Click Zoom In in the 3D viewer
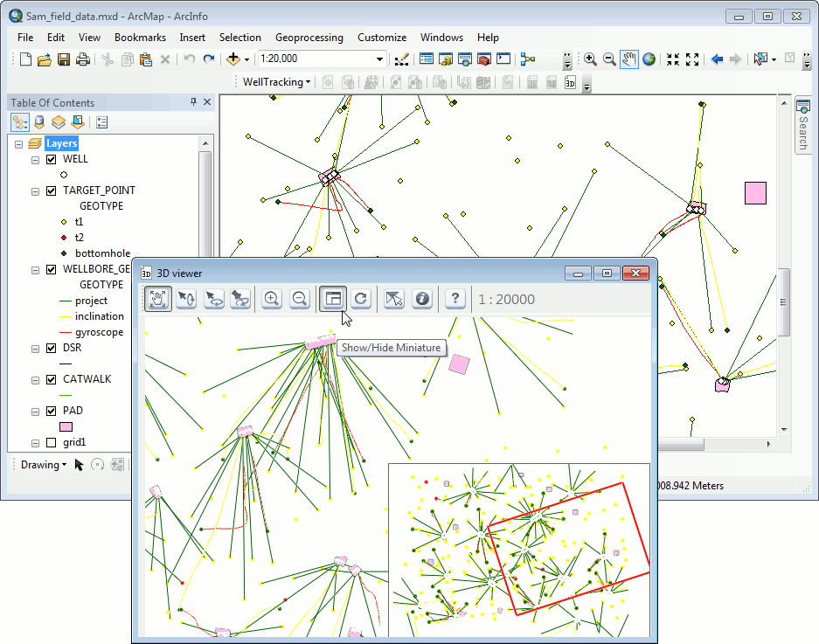Screen dimensions: 819x644 [x=272, y=299]
